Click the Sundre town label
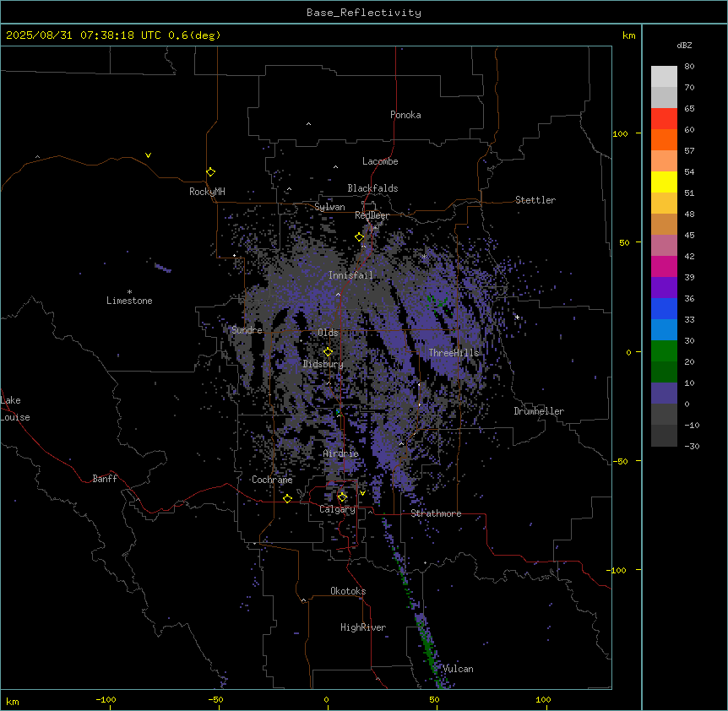 point(247,330)
